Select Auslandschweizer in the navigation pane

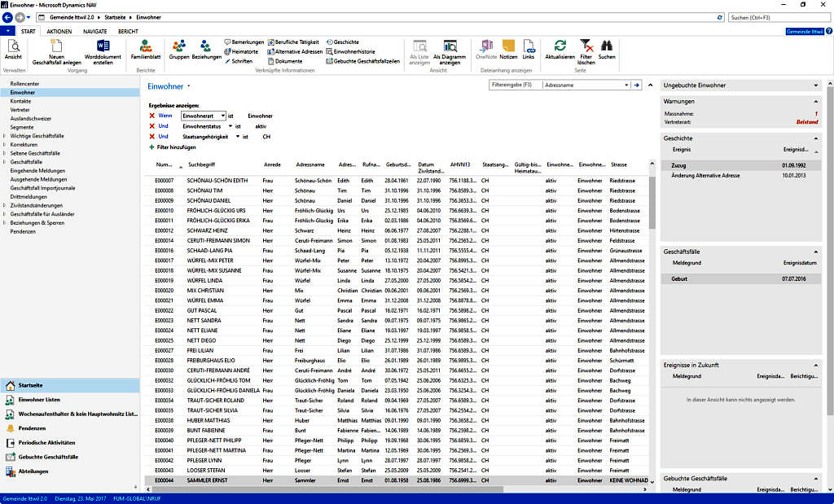coord(31,119)
